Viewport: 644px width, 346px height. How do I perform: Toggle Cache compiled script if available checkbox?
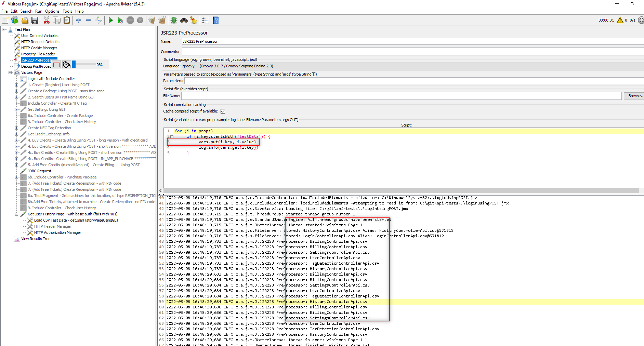point(223,111)
